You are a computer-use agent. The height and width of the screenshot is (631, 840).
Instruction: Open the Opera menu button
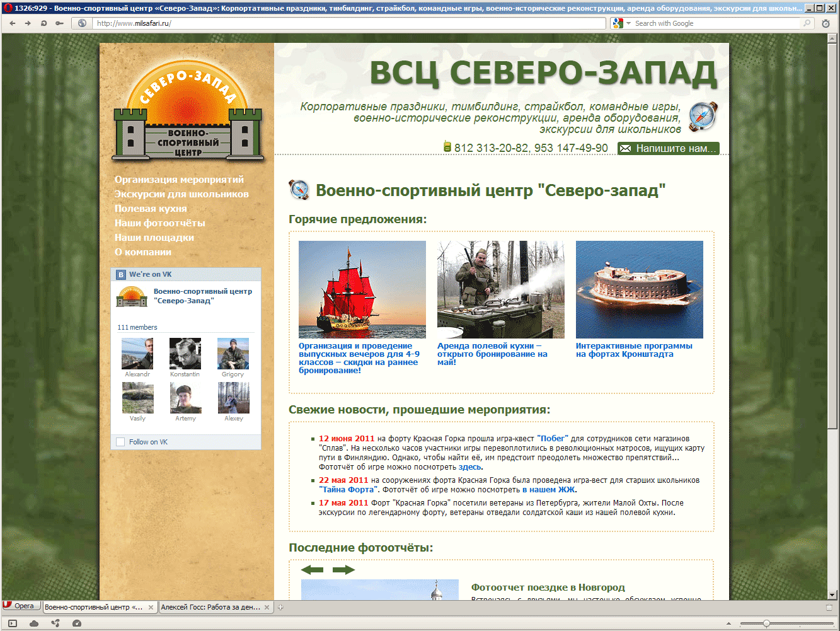click(21, 606)
